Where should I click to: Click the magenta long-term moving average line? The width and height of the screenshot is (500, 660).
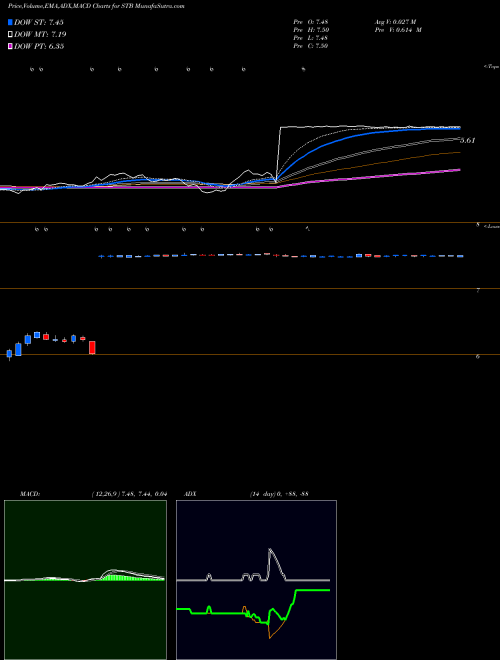[x=370, y=177]
